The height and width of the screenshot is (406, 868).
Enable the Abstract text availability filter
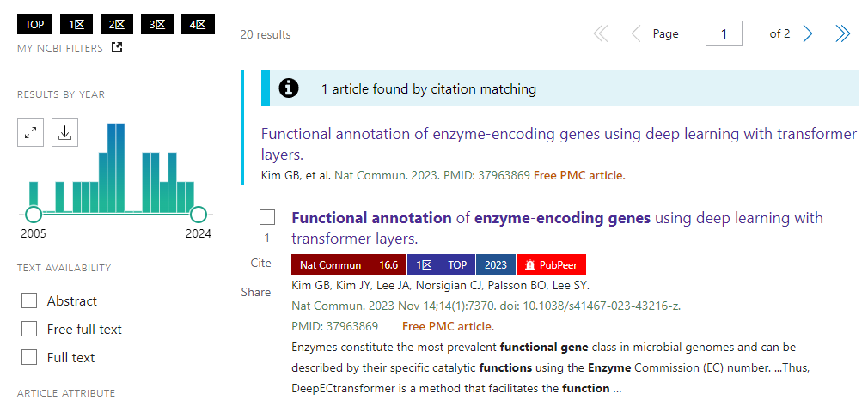pyautogui.click(x=29, y=300)
